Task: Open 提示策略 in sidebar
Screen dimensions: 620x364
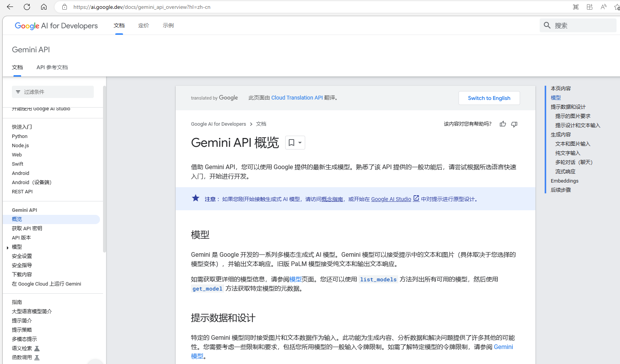Action: (22, 330)
